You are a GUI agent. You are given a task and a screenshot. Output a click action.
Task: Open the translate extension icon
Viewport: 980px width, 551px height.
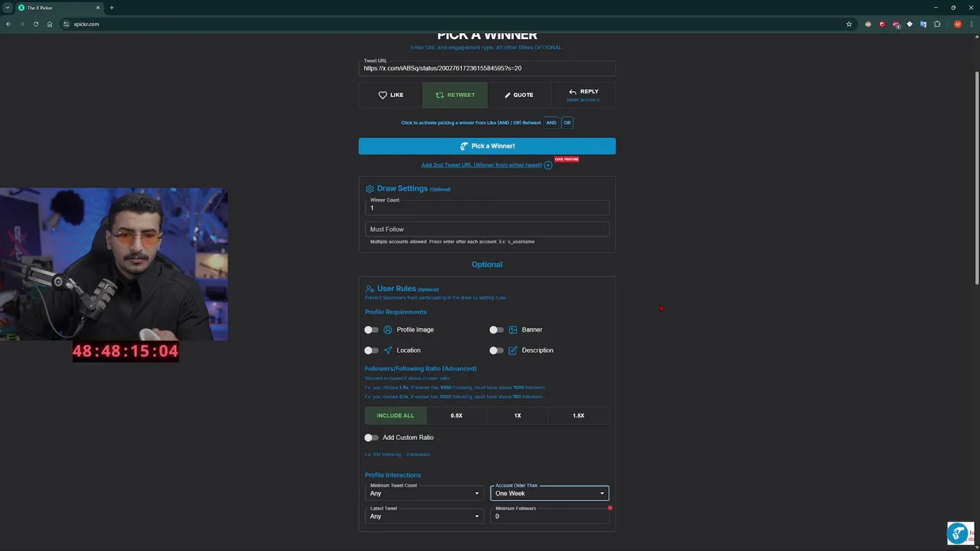click(923, 24)
